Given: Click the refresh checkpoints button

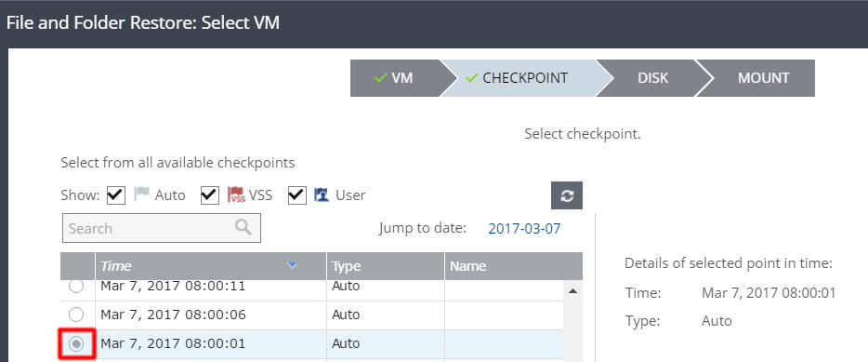Looking at the screenshot, I should pos(566,195).
